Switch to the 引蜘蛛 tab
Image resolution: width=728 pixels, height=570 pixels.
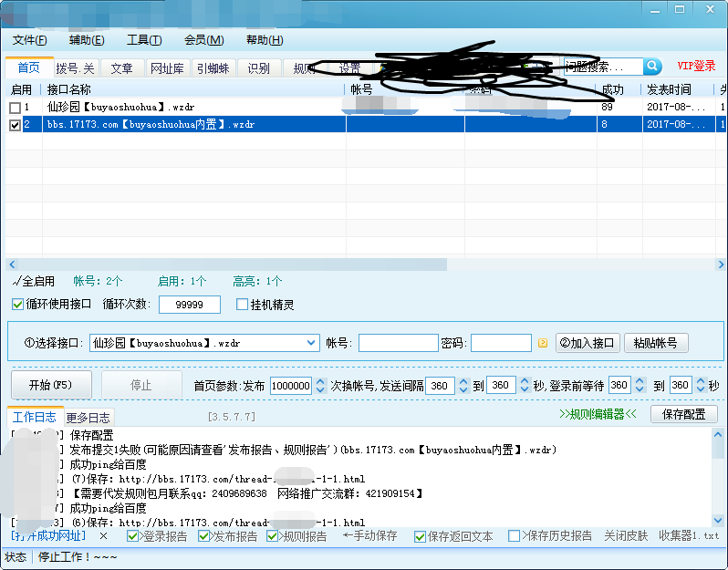[x=213, y=68]
